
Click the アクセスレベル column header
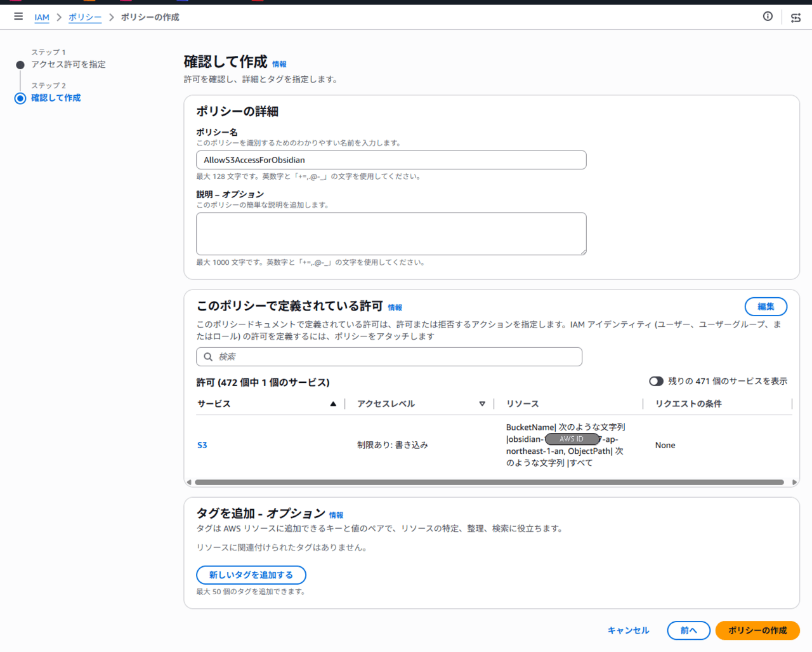(386, 404)
